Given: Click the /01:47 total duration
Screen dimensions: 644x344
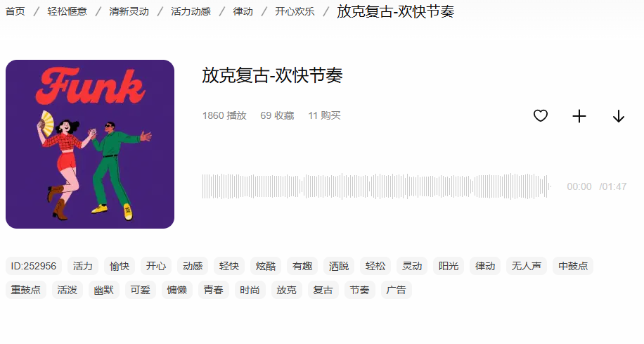Looking at the screenshot, I should tap(613, 186).
